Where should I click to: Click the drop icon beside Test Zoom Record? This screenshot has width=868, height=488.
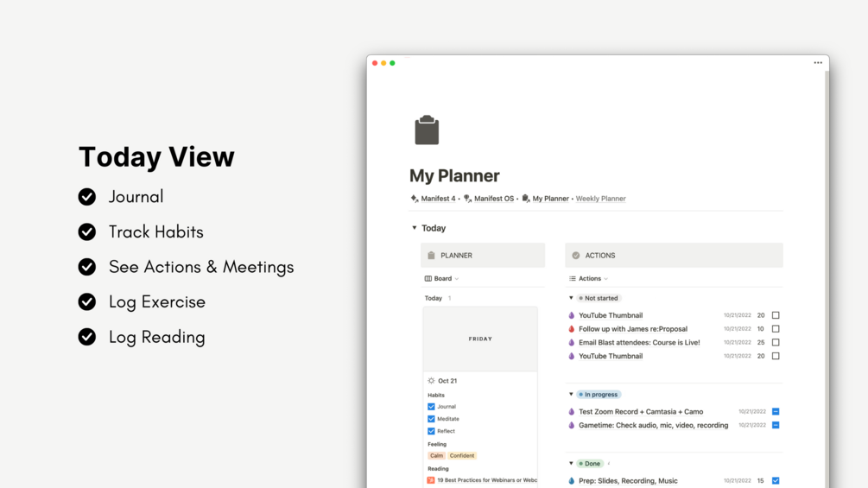pyautogui.click(x=571, y=412)
